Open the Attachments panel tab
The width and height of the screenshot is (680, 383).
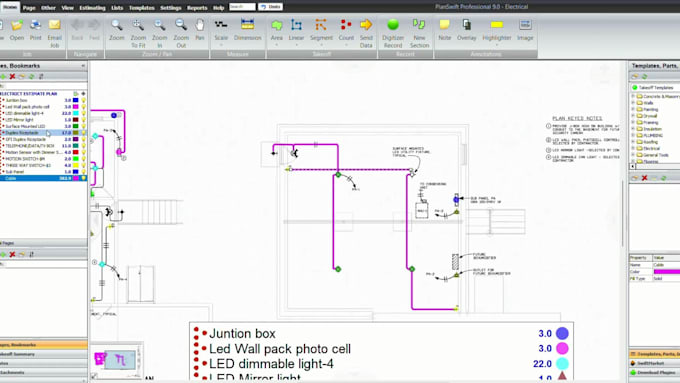pos(43,373)
